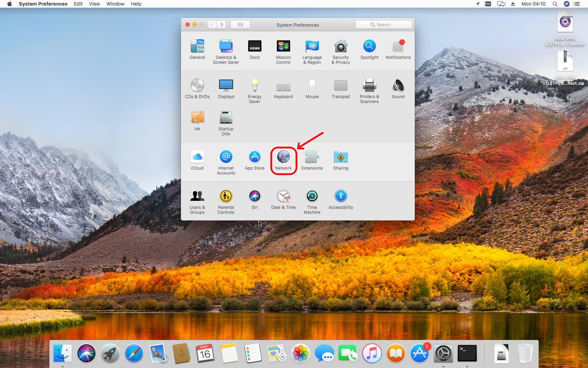Open Startup Disk preferences
Screen dimensions: 588x368
226,123
